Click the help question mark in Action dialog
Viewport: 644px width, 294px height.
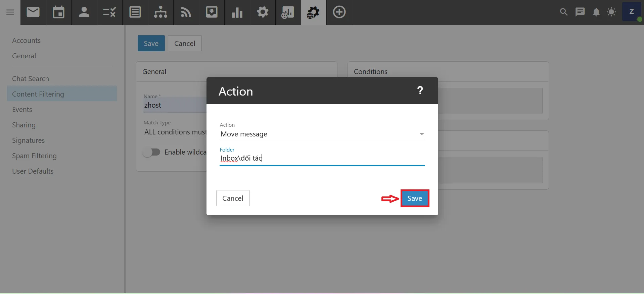[420, 91]
